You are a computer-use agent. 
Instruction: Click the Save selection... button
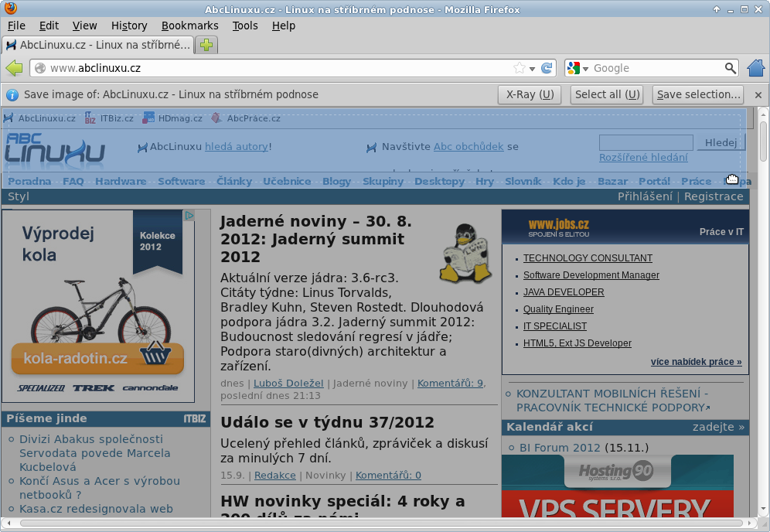(698, 95)
